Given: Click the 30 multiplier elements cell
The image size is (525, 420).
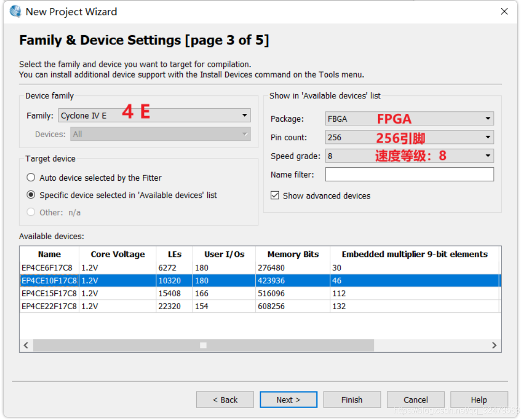Looking at the screenshot, I should [415, 268].
